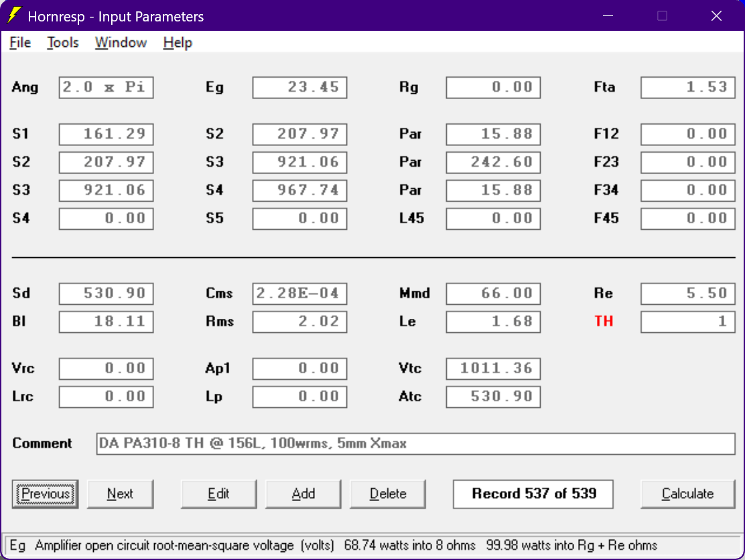Screen dimensions: 745x560
Task: Select the S2 field in the S1 row
Action: [299, 134]
